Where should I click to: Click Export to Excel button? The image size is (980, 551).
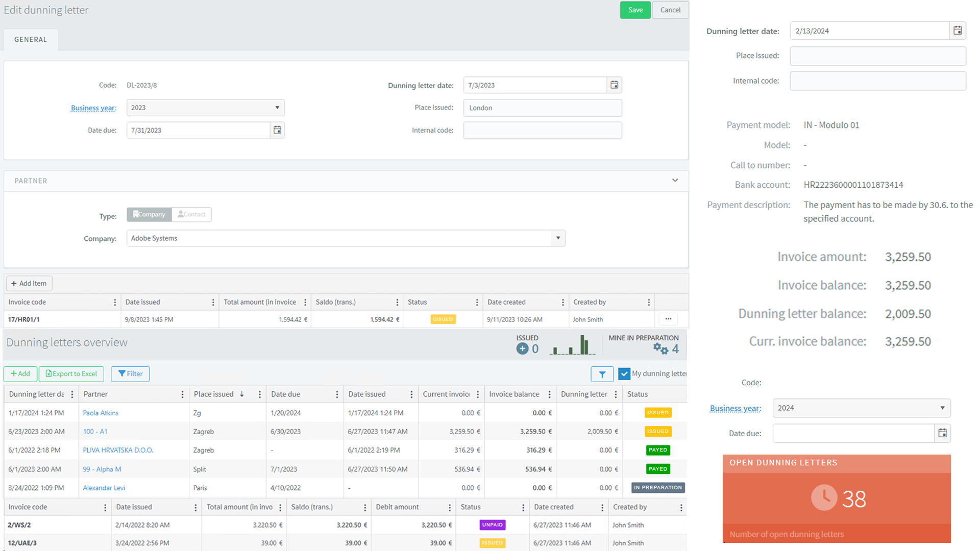[x=71, y=374]
